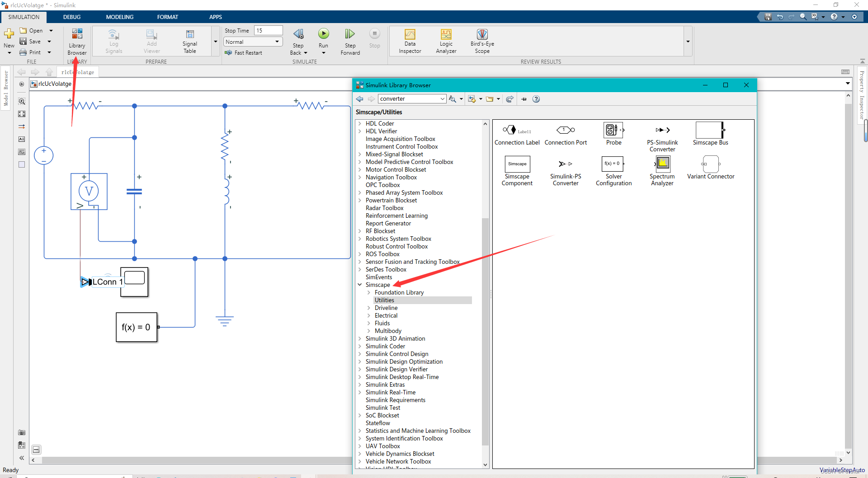Select Simulink Coder in the tree
Image resolution: width=868 pixels, height=478 pixels.
(x=385, y=346)
